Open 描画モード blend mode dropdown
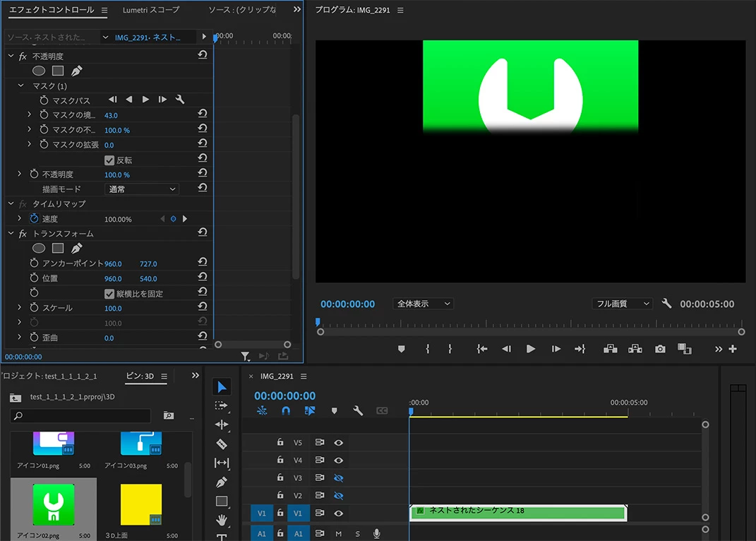The width and height of the screenshot is (756, 541). [142, 189]
